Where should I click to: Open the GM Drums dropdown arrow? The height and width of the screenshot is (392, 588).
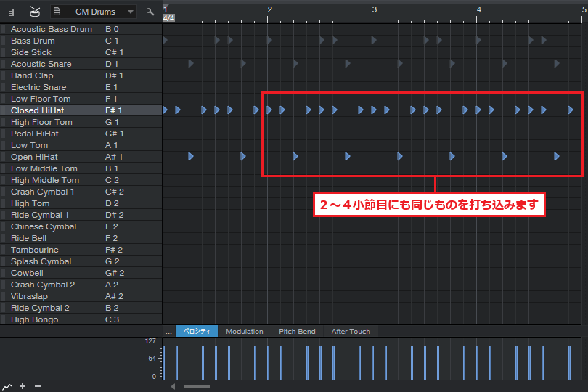(130, 12)
